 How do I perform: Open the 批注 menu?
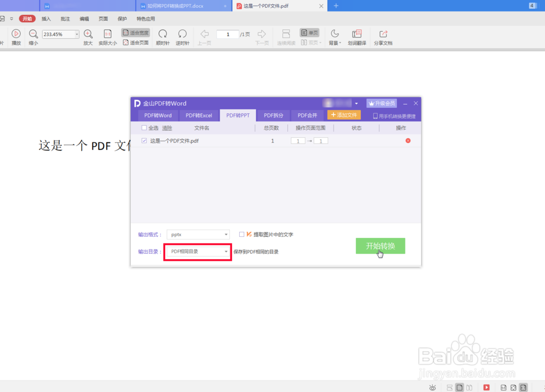65,19
